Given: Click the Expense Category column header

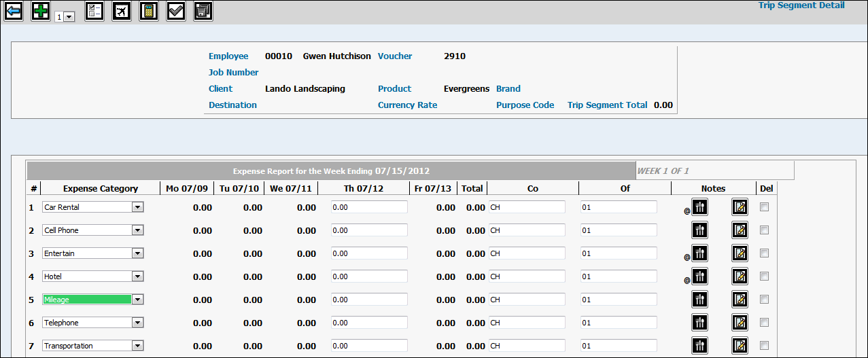Looking at the screenshot, I should pos(101,188).
